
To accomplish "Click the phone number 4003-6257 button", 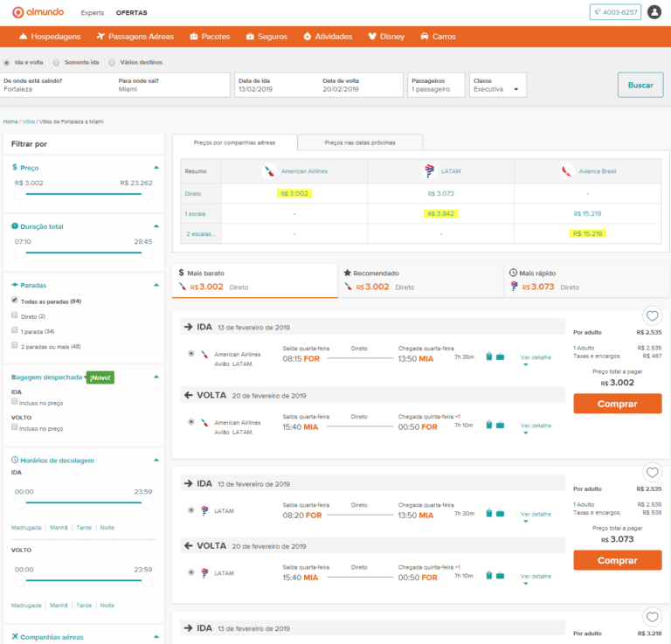I will click(x=615, y=12).
